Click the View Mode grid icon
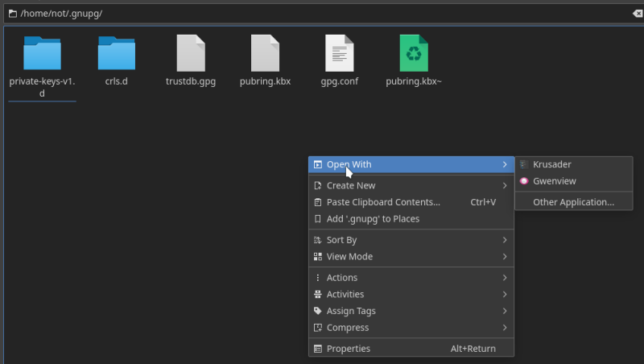 click(x=318, y=257)
